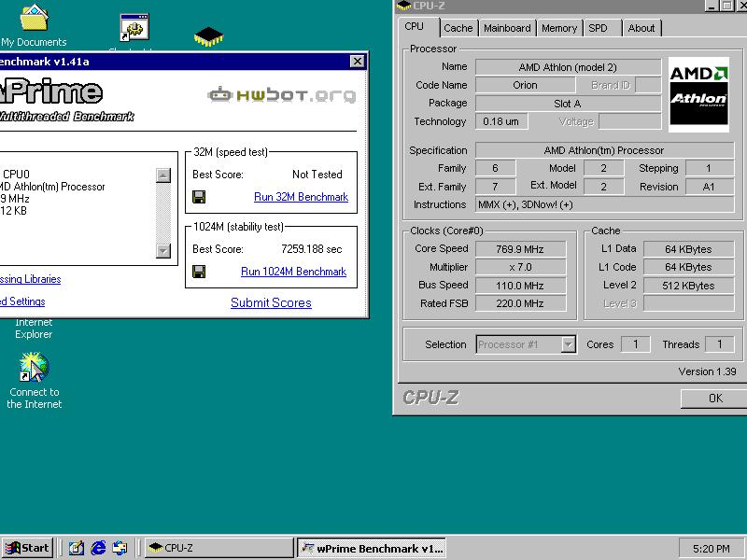The width and height of the screenshot is (747, 560).
Task: Click the save icon for 32M score
Action: (x=199, y=197)
